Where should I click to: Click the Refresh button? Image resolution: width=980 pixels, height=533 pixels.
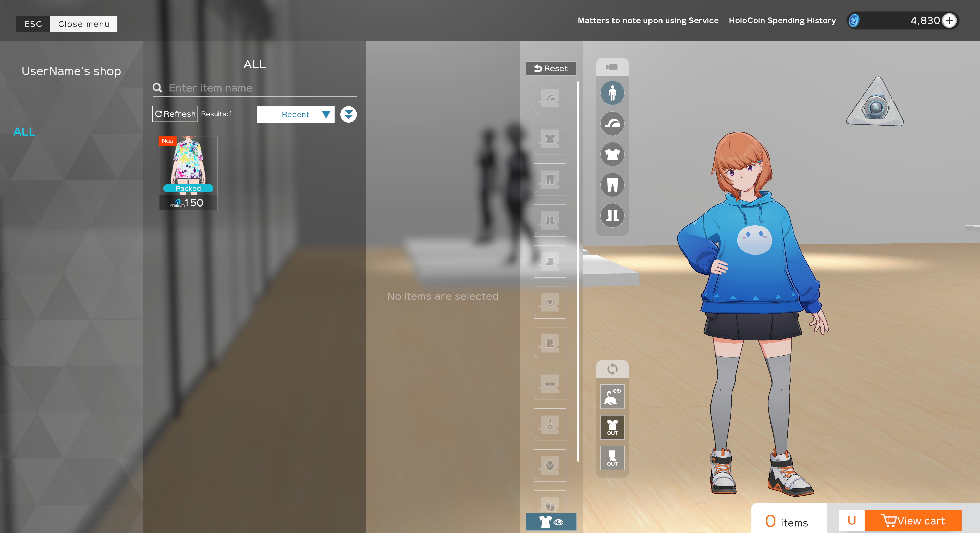175,114
